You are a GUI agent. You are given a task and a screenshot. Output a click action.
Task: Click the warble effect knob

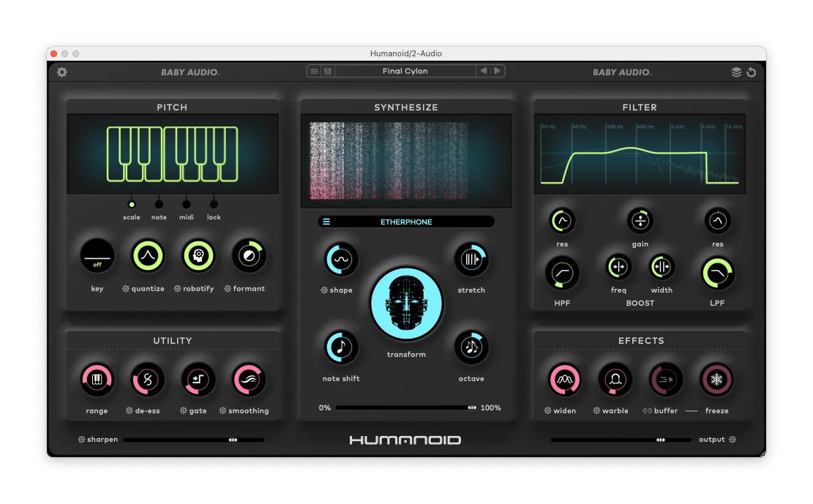(x=615, y=380)
